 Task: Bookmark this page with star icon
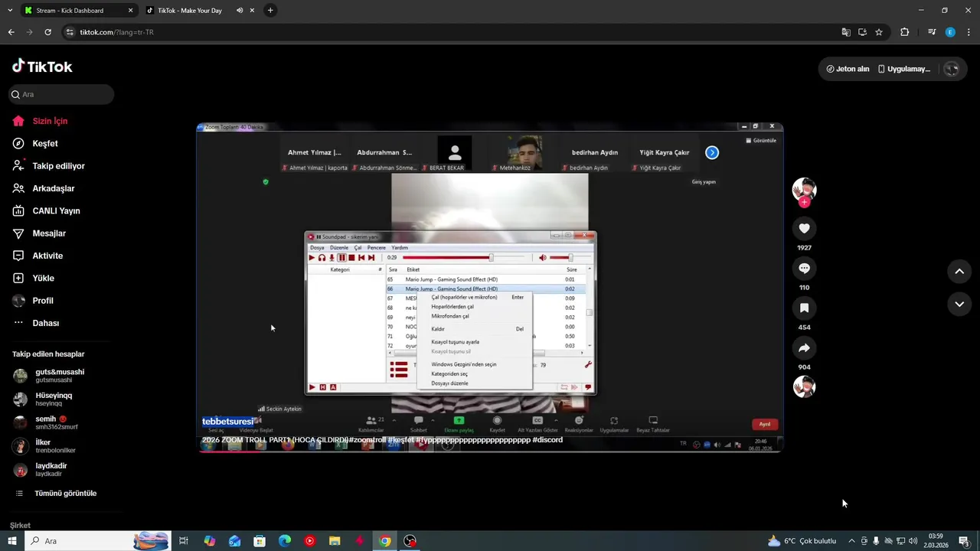coord(879,32)
